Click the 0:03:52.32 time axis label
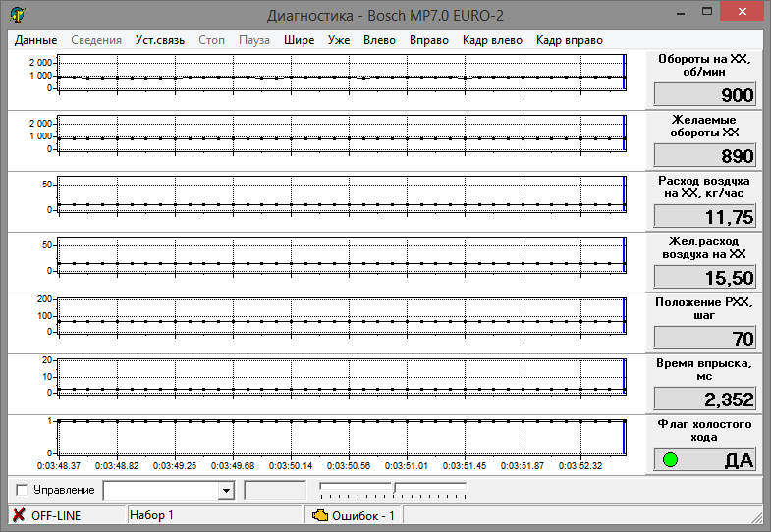The height and width of the screenshot is (532, 771). click(x=580, y=465)
